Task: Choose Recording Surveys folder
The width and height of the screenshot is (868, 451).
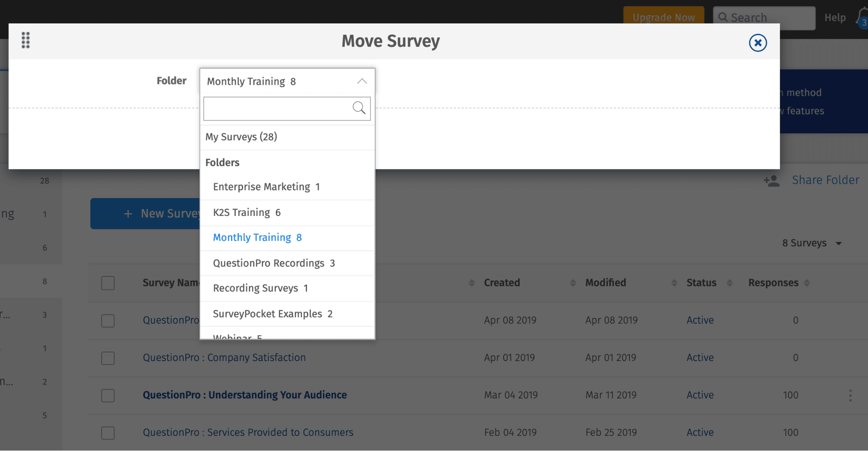Action: (x=287, y=289)
